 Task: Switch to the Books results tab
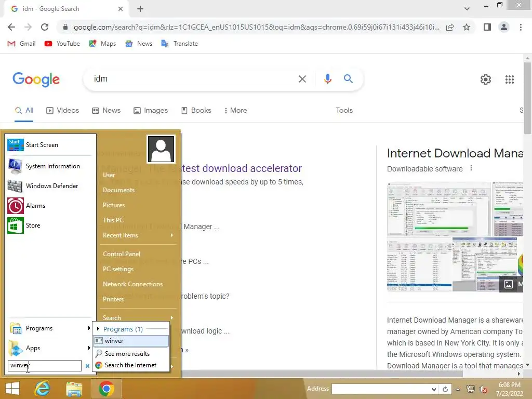[x=196, y=111]
